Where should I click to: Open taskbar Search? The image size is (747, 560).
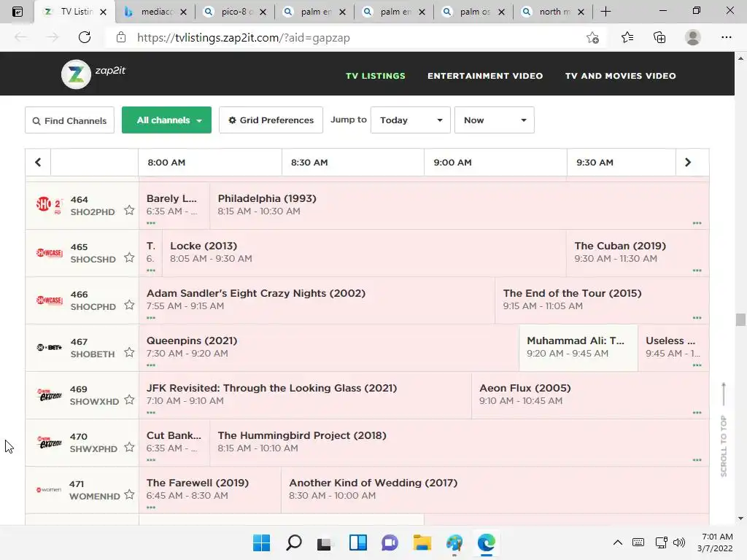293,542
